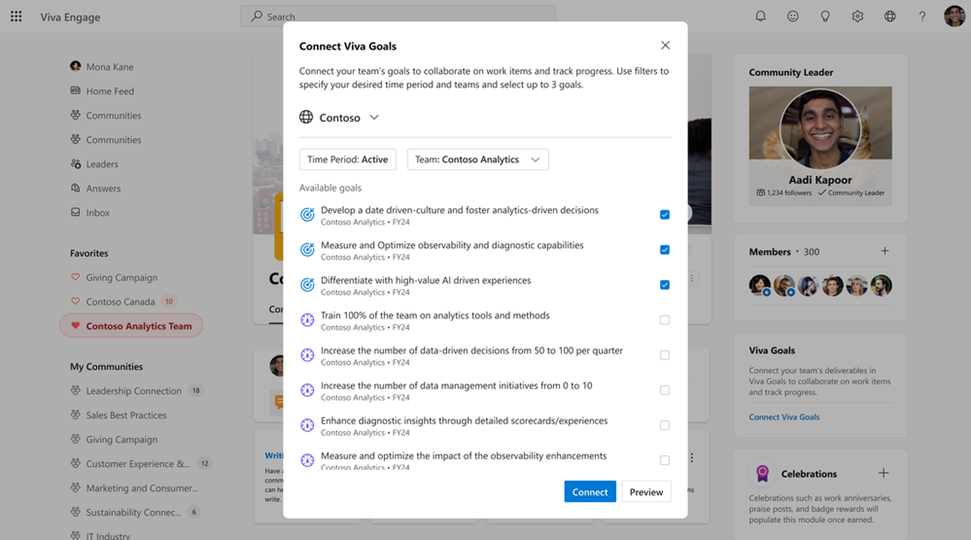The image size is (971, 540).
Task: Click the globe network icon in header
Action: click(890, 17)
